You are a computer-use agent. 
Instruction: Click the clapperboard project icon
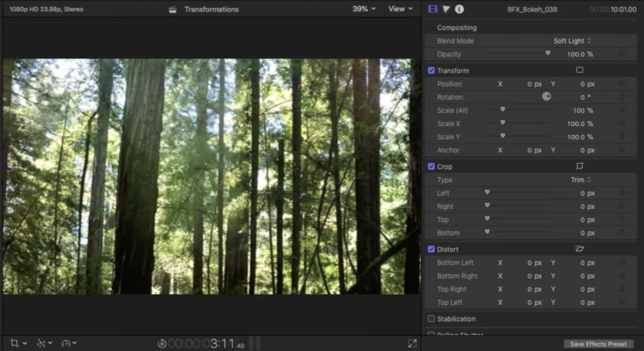click(x=172, y=9)
